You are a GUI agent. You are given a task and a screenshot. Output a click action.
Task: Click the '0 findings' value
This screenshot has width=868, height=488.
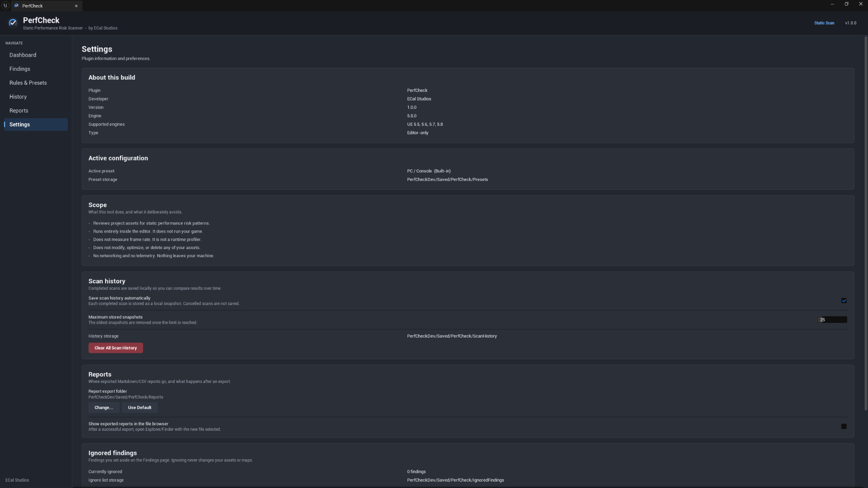(417, 472)
